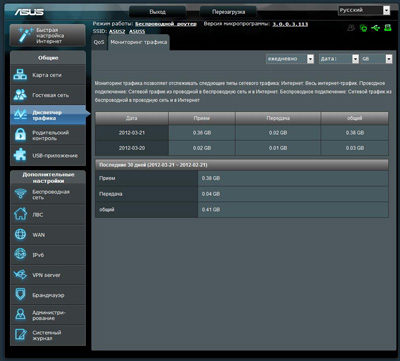Open the USB-приложение puzzle piece icon
Screen dimensions: 400x361
tap(20, 155)
